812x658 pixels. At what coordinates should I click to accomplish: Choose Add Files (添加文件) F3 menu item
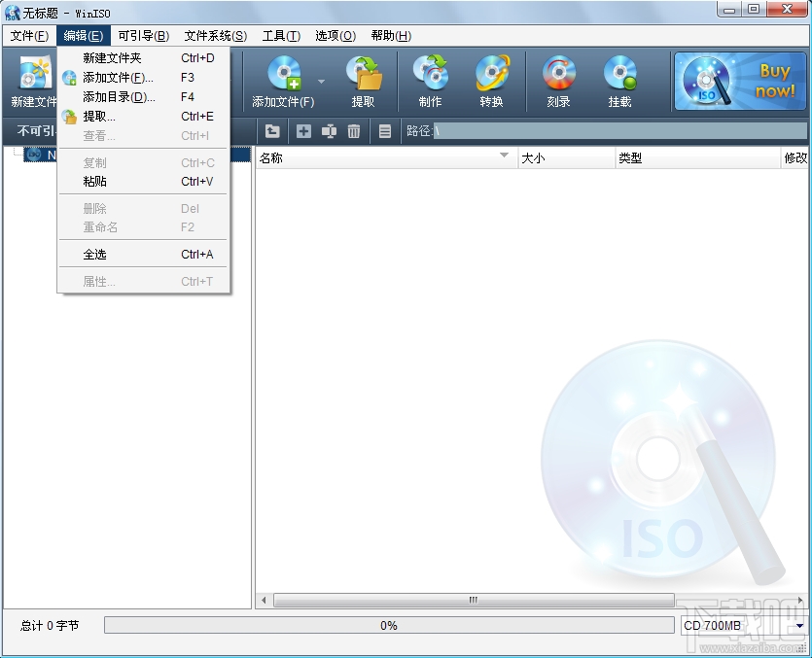click(144, 78)
